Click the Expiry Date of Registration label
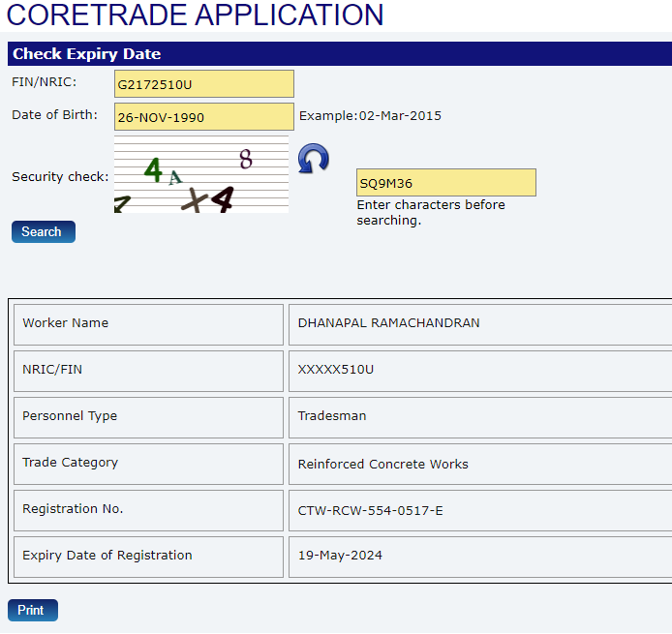The image size is (672, 634). pyautogui.click(x=107, y=556)
